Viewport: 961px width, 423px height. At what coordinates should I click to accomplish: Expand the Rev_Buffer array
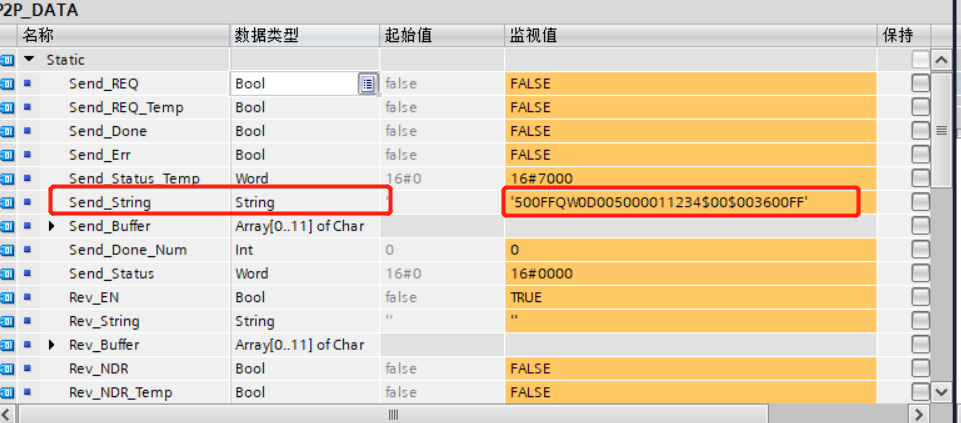[52, 345]
